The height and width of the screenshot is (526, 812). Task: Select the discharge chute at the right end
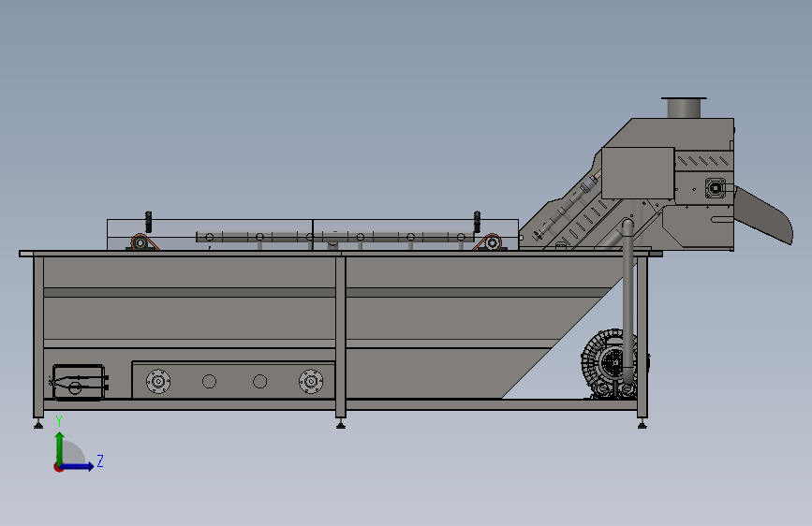[x=764, y=215]
